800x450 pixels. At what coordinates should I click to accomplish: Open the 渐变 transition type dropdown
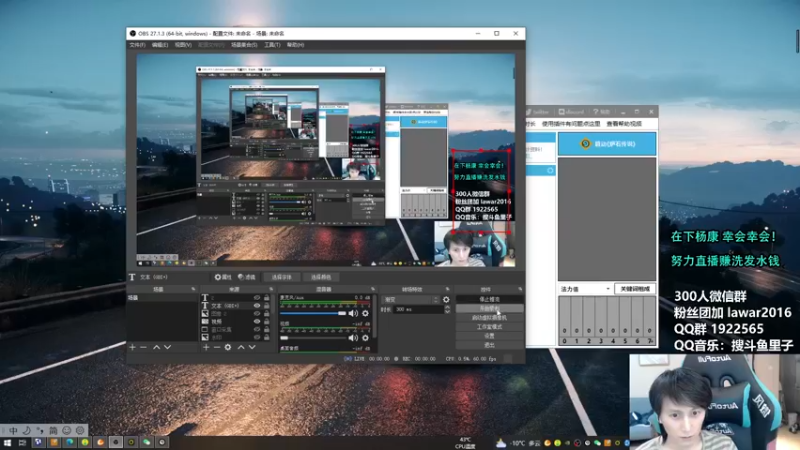coord(411,299)
